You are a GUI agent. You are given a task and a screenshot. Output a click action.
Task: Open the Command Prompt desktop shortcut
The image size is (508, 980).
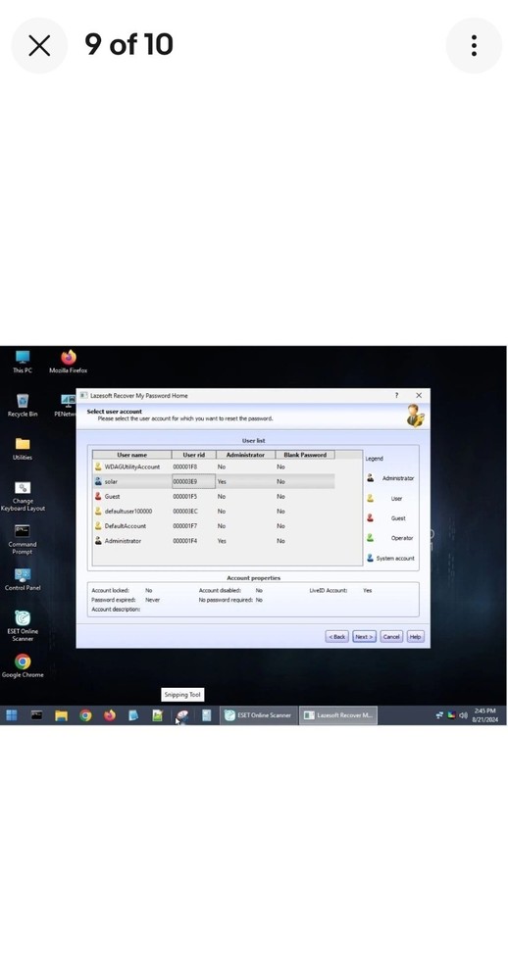point(23,539)
